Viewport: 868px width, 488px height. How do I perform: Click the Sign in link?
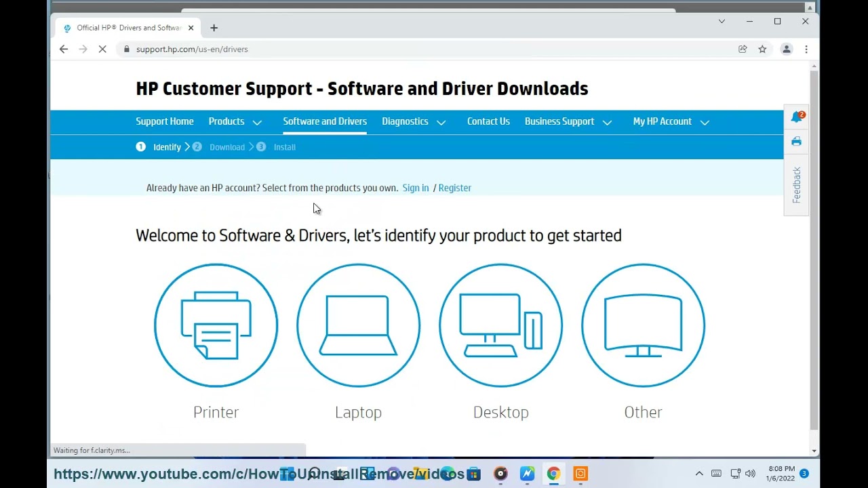coord(416,188)
